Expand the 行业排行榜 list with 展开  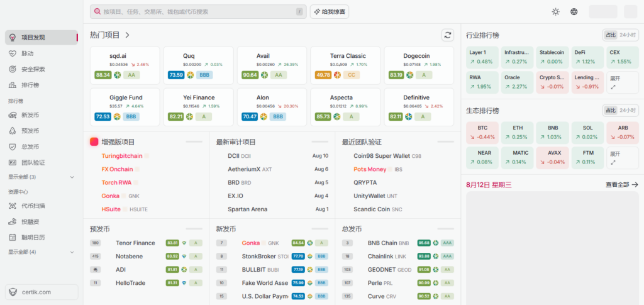click(x=623, y=82)
